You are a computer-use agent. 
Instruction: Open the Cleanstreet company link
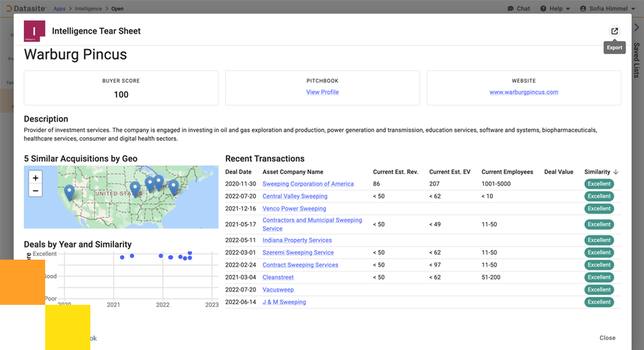point(278,277)
